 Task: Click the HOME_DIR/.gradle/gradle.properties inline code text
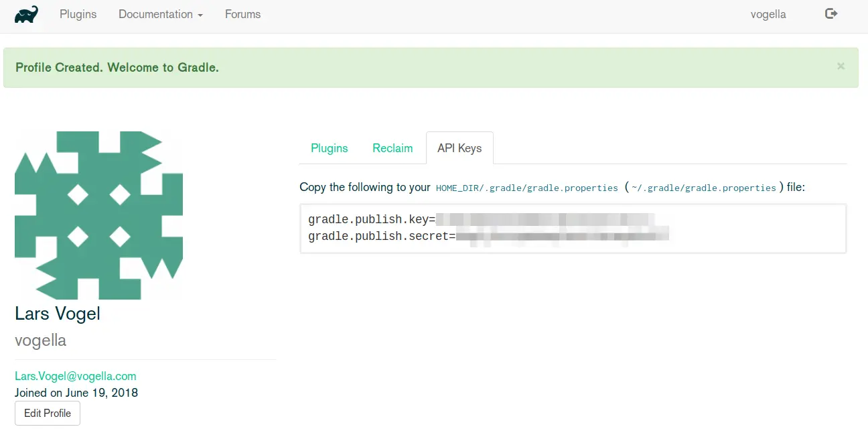coord(526,188)
